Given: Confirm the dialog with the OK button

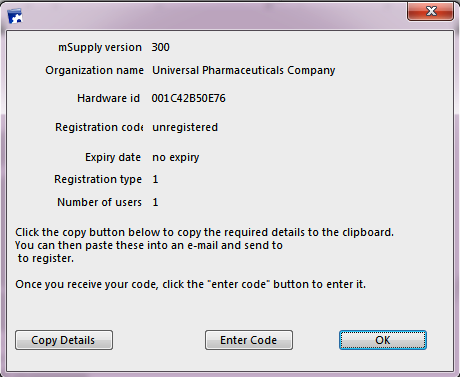Looking at the screenshot, I should click(383, 340).
